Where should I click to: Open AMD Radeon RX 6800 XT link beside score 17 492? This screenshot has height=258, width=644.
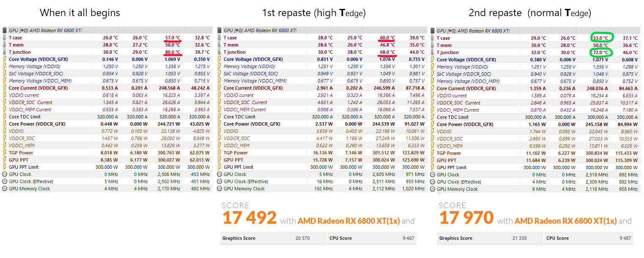tap(349, 221)
